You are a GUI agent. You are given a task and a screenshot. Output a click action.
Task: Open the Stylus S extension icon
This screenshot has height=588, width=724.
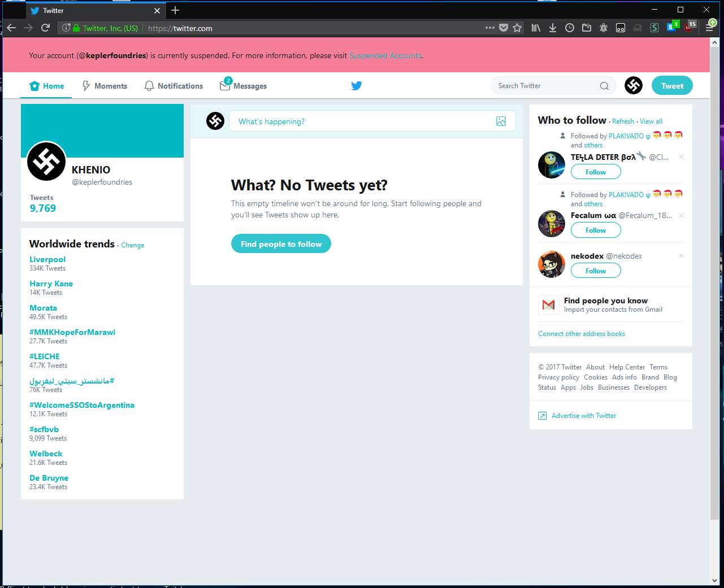coord(654,28)
